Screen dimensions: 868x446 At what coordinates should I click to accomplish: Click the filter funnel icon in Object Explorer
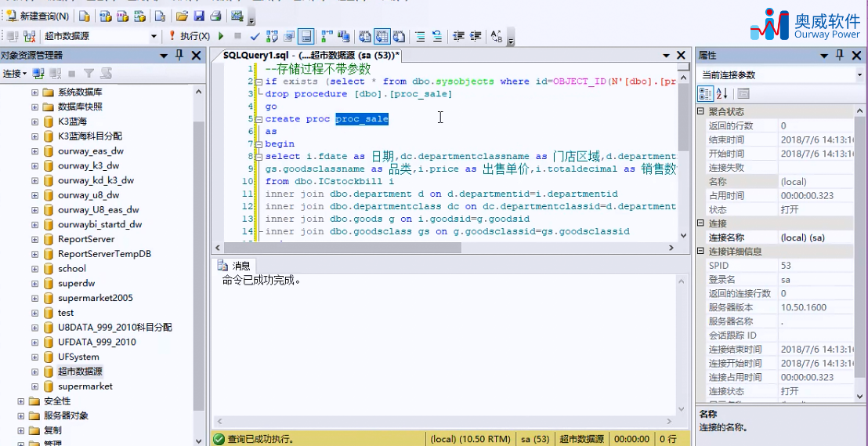89,74
